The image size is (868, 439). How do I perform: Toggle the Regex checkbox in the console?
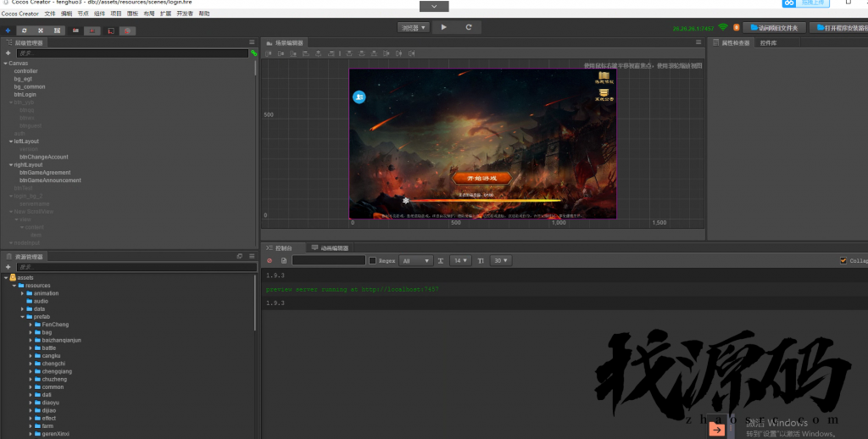[373, 261]
